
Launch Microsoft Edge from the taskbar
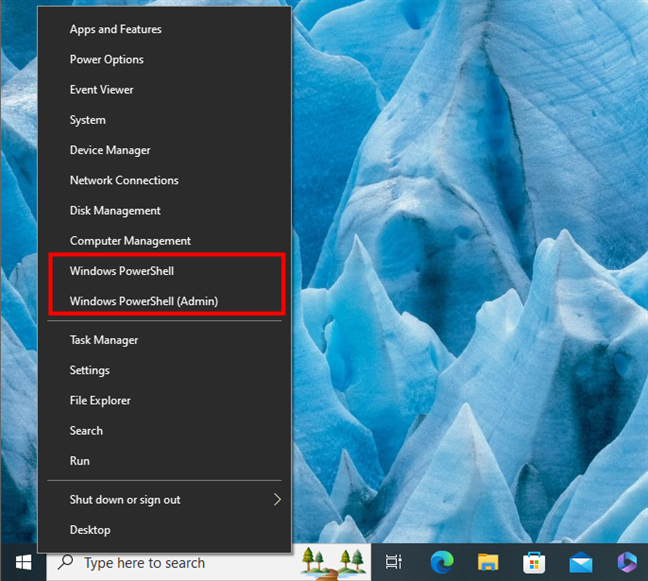click(441, 562)
